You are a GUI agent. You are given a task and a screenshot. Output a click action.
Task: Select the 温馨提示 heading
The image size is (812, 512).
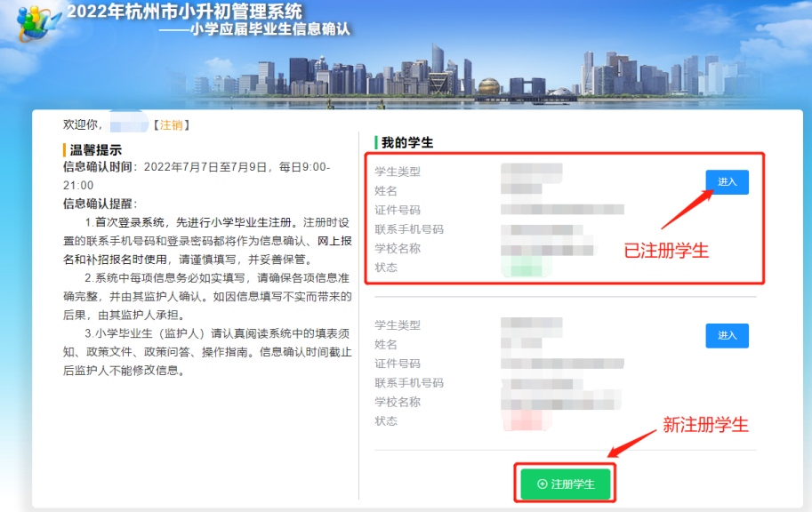[95, 150]
